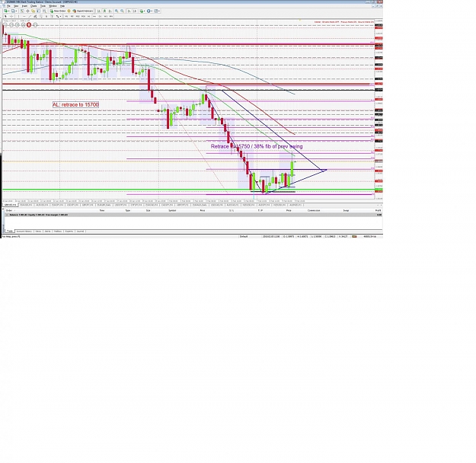Toggle the Terminal panel icon
The width and height of the screenshot is (476, 463).
tap(39, 11)
